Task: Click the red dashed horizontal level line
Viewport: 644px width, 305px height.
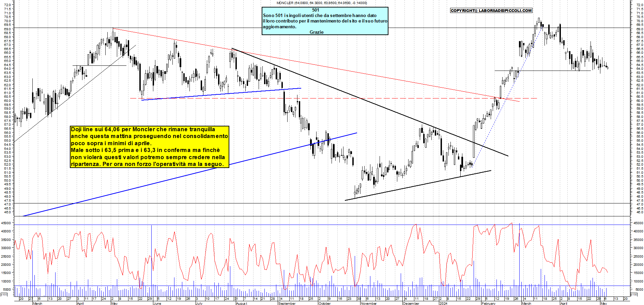Action: click(333, 98)
